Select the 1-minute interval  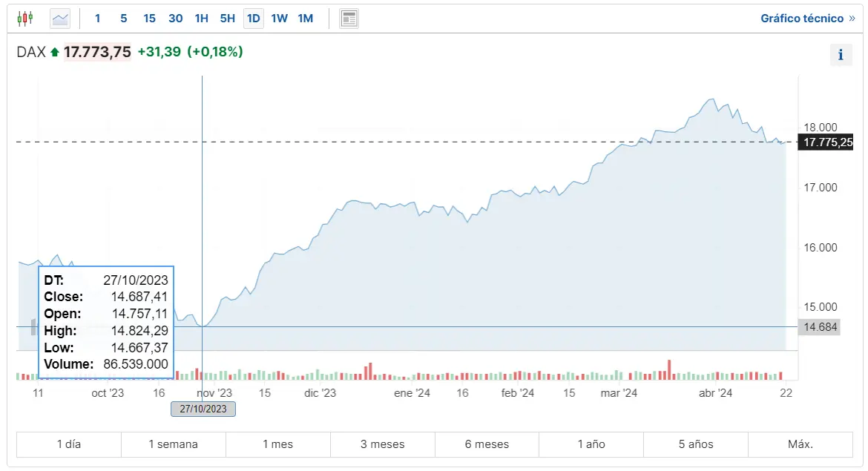[97, 18]
